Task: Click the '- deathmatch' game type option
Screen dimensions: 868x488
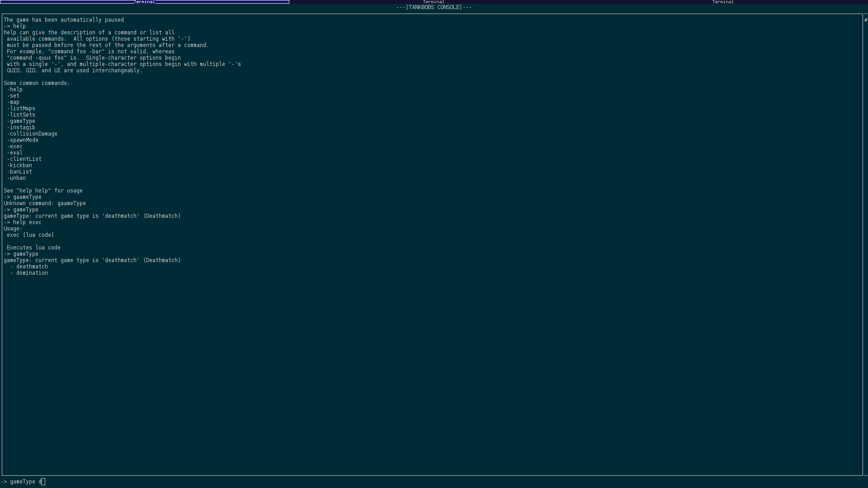Action: [29, 267]
